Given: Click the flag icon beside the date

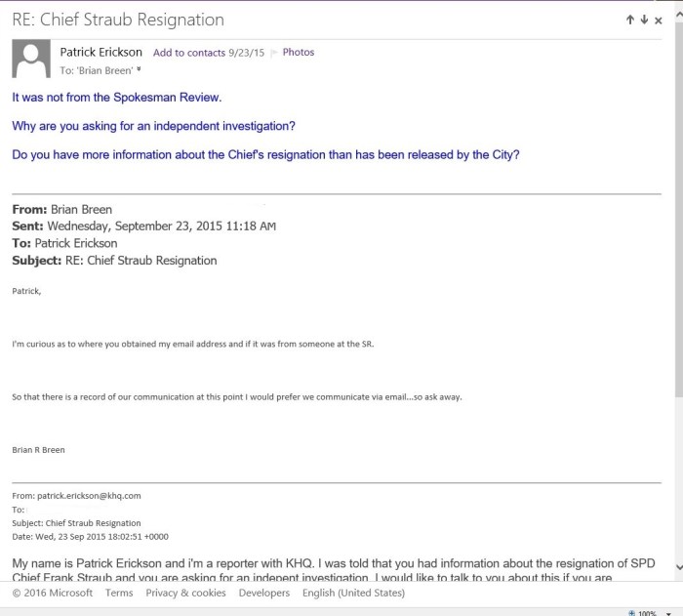Looking at the screenshot, I should (x=273, y=53).
